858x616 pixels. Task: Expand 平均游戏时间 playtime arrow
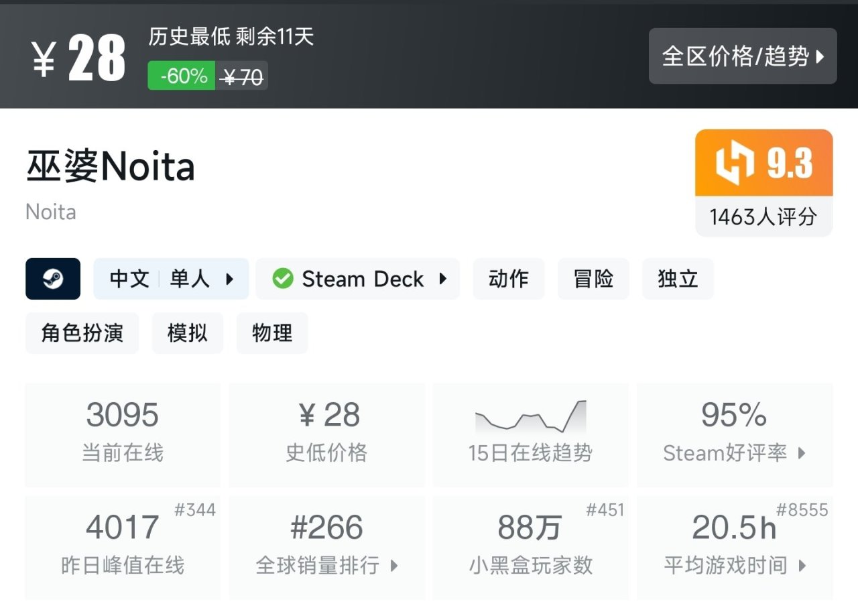click(802, 566)
